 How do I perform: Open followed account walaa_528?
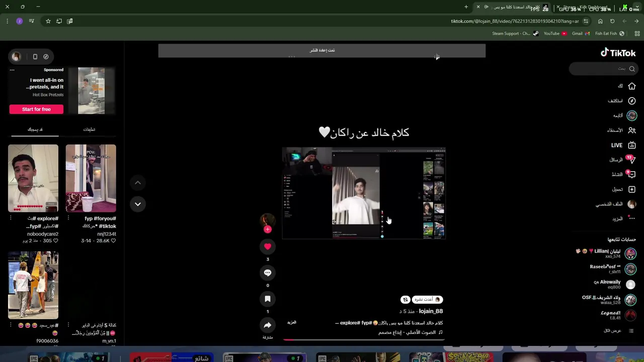coord(609,300)
